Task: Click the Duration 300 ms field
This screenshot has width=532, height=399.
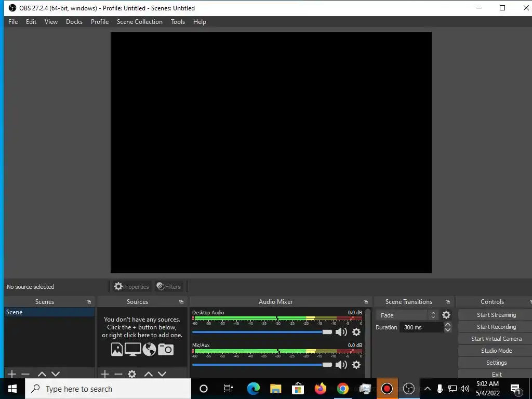Action: (421, 327)
